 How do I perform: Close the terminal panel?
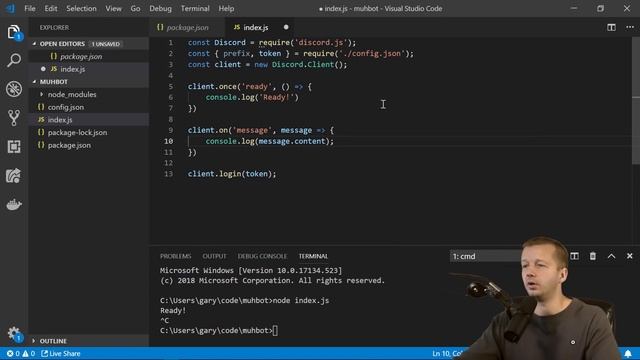pyautogui.click(x=629, y=256)
